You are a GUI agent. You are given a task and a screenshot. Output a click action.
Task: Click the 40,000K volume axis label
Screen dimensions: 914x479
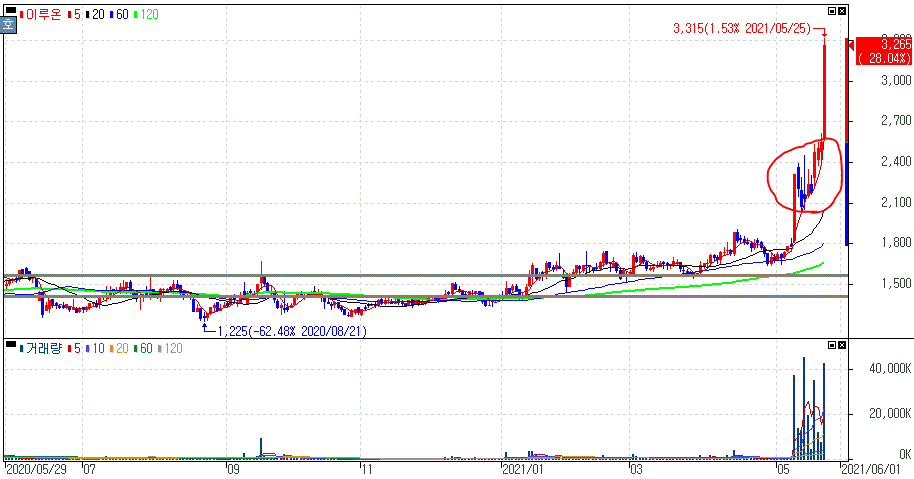coord(890,369)
